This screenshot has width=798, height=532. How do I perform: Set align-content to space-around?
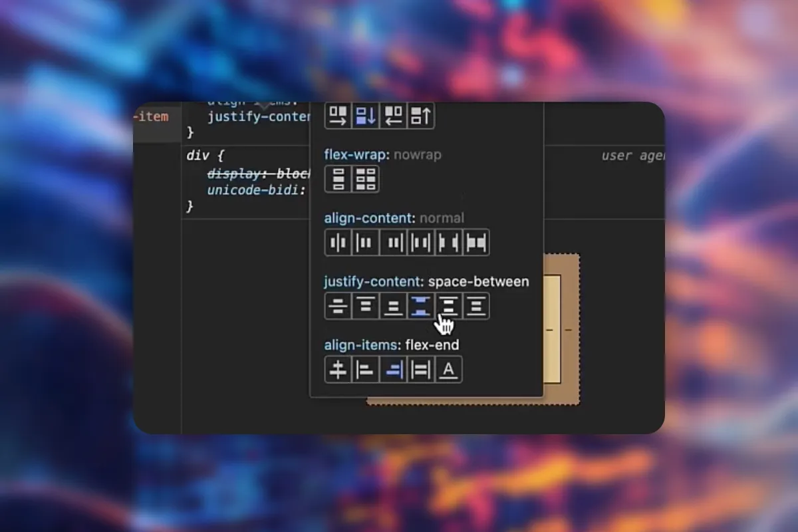point(421,243)
